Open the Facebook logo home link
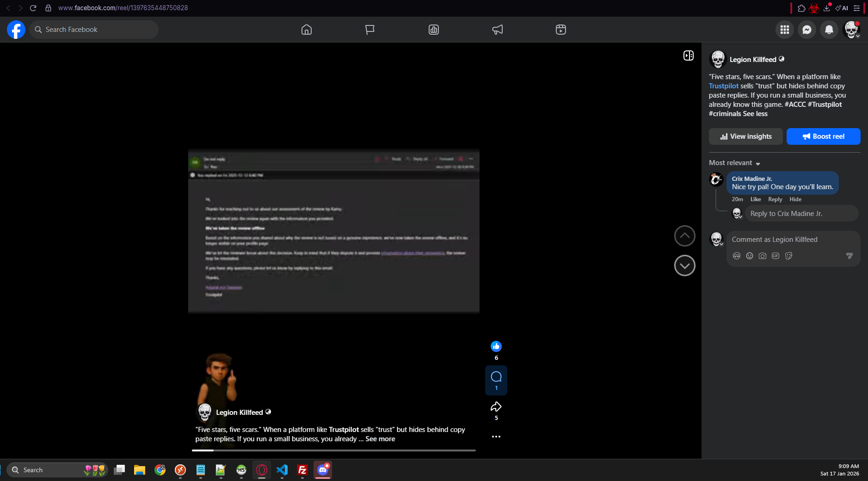The width and height of the screenshot is (868, 481). pyautogui.click(x=16, y=30)
